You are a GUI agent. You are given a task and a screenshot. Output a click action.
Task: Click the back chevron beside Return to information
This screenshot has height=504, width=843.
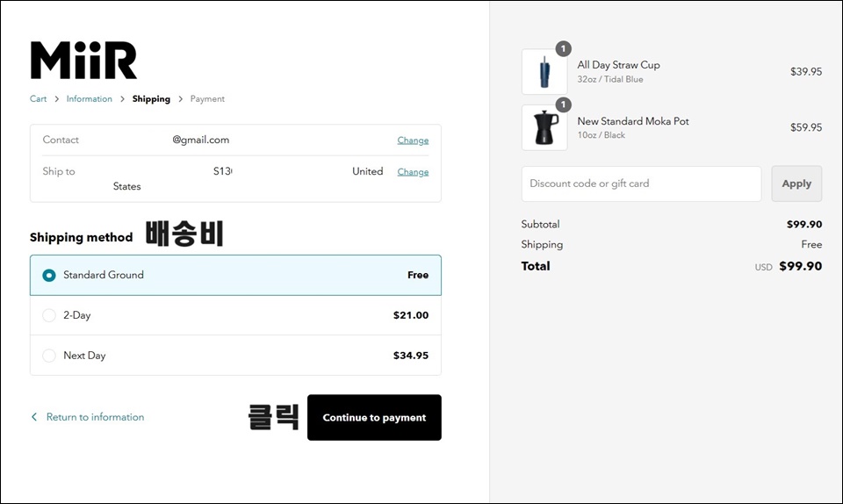tap(34, 417)
